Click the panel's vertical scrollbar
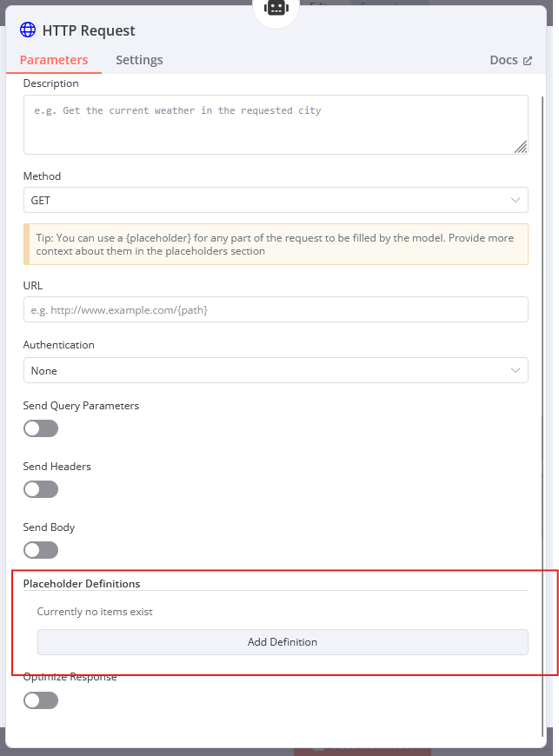The height and width of the screenshot is (756, 559). (x=543, y=414)
